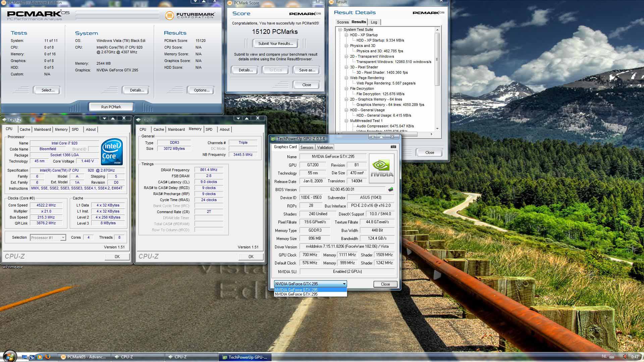Click OK in the CPU-Z Memory window
Screen dimensions: 644x362
(x=251, y=257)
